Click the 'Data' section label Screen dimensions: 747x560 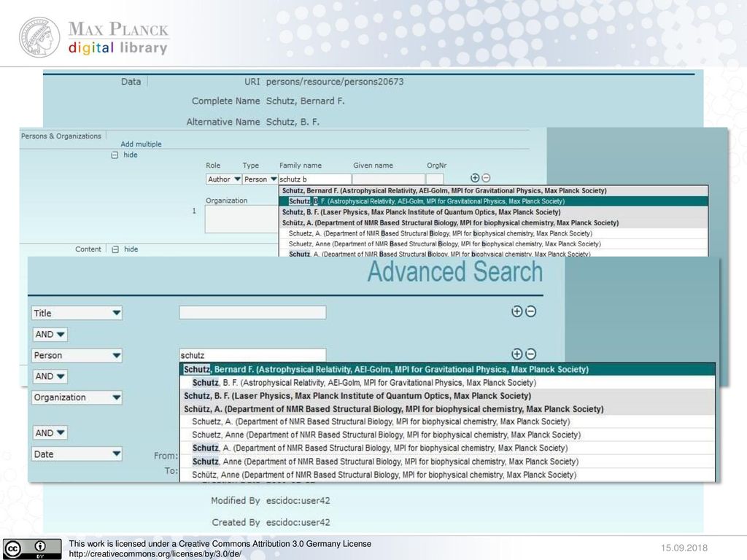pos(131,82)
